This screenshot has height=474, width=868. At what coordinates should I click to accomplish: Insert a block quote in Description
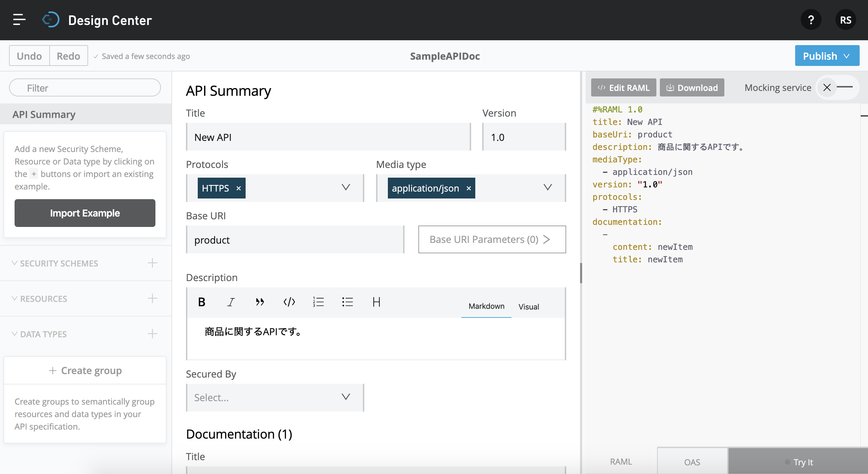pyautogui.click(x=260, y=302)
